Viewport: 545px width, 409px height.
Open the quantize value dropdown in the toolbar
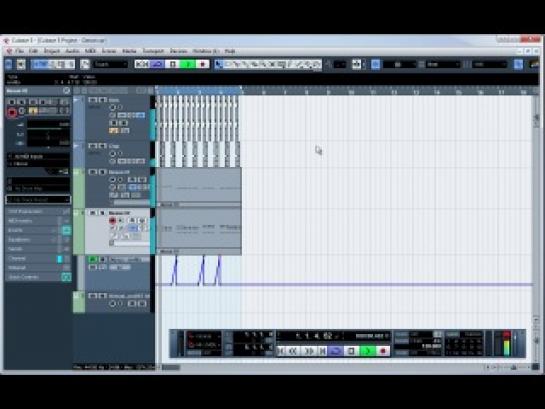pyautogui.click(x=489, y=64)
